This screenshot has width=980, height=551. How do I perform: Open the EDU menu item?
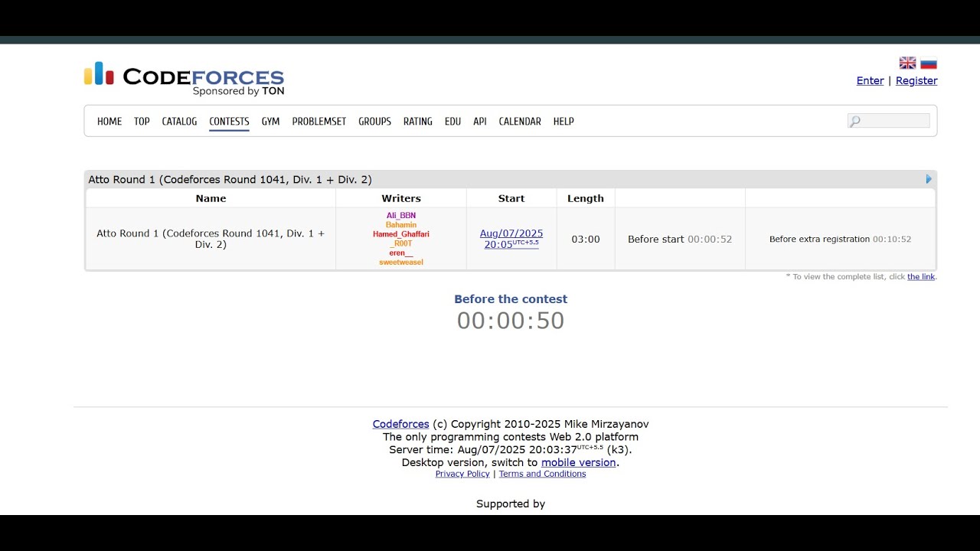click(452, 122)
